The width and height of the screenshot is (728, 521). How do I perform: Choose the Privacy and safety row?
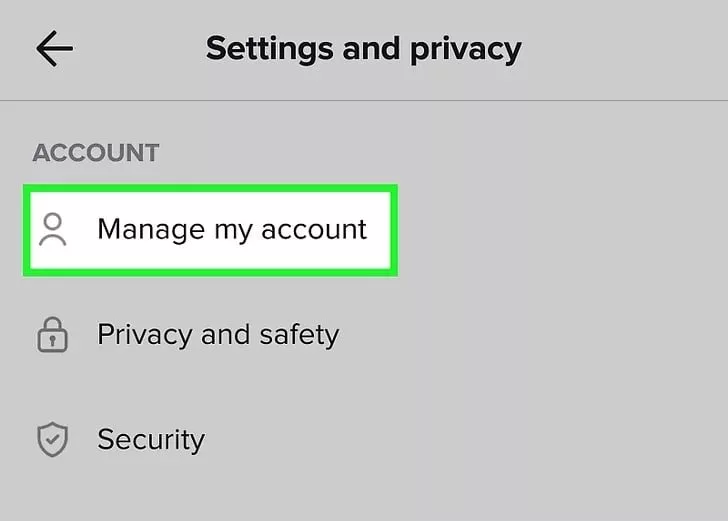(218, 335)
